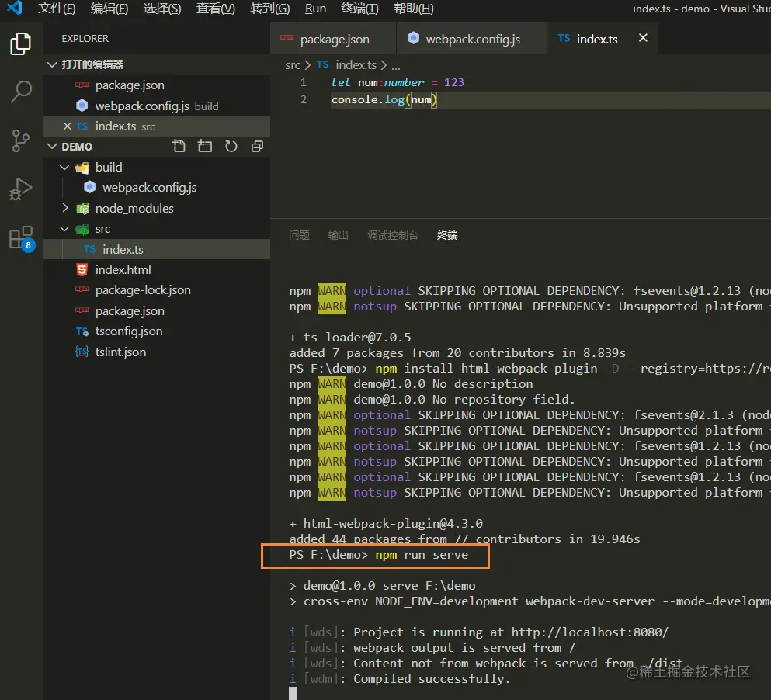This screenshot has width=771, height=700.
Task: Click the terminal cursor block
Action: point(293,694)
